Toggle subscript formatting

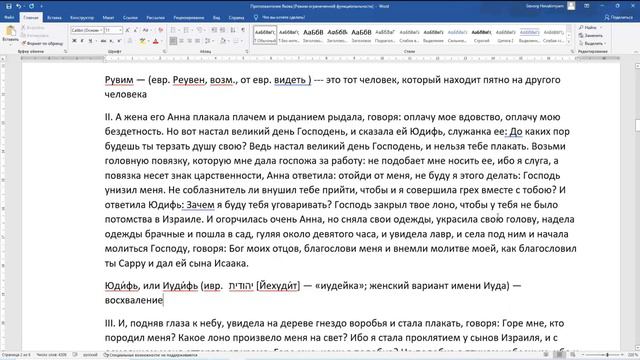coord(111,41)
